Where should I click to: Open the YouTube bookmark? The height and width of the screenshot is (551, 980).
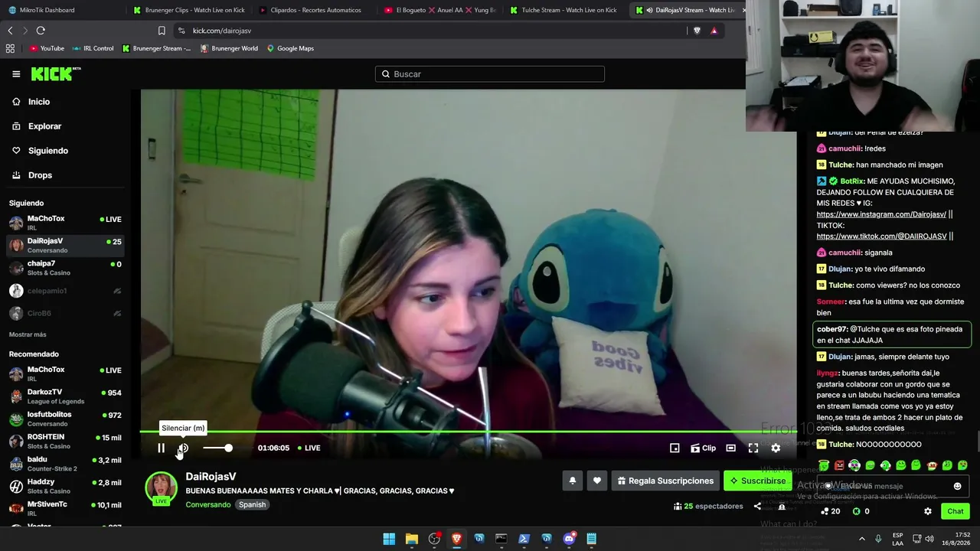pyautogui.click(x=47, y=48)
